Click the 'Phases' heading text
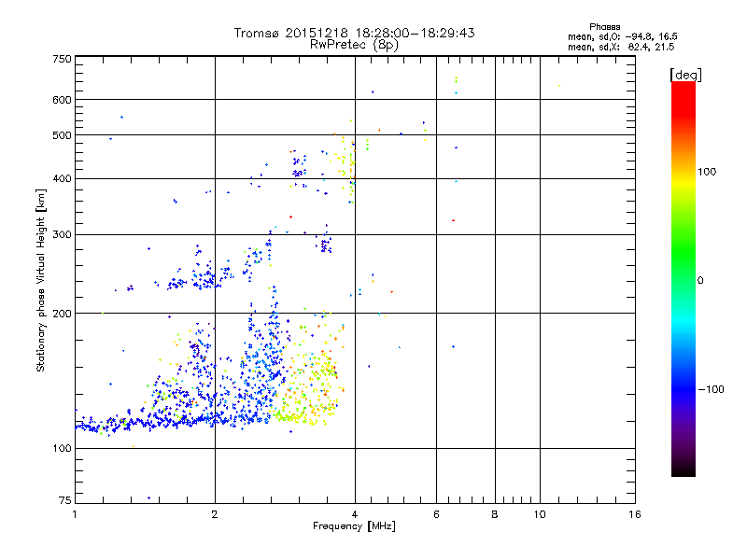This screenshot has width=747, height=560. 604,27
